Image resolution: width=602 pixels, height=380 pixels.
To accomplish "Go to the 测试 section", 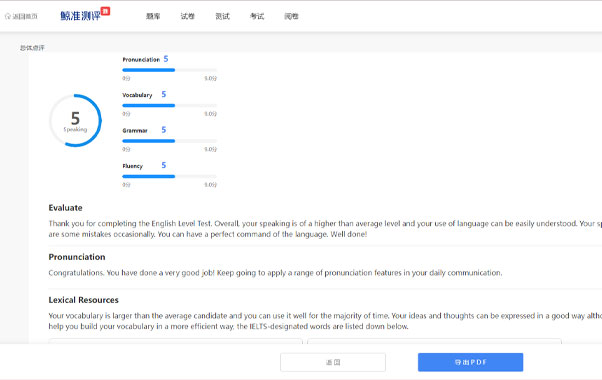I will point(222,16).
